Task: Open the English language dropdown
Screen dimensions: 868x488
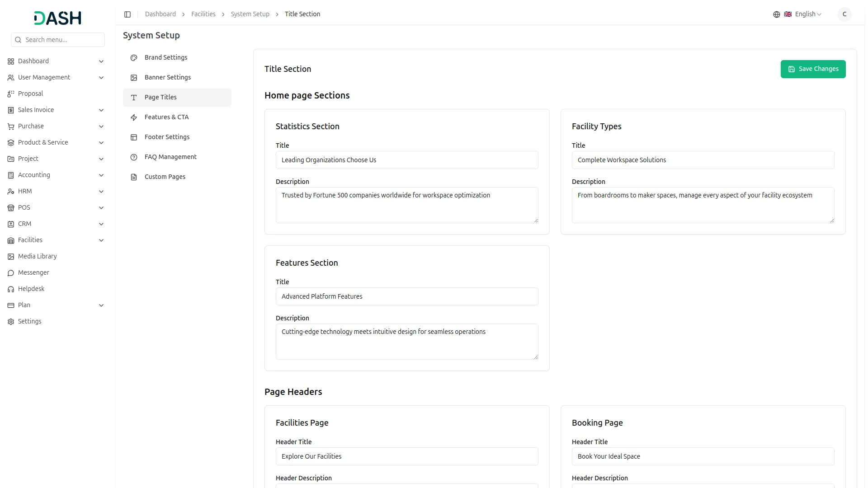Action: point(808,14)
